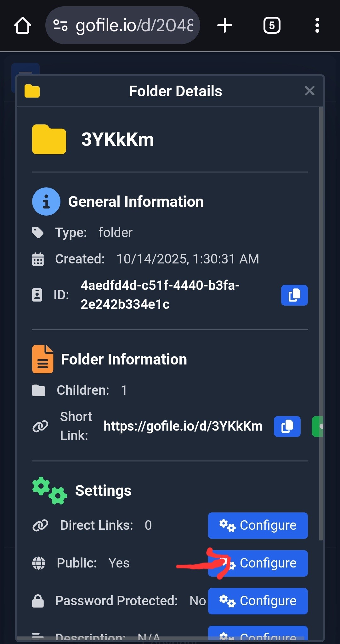Open the browser three-dot menu

(x=317, y=25)
